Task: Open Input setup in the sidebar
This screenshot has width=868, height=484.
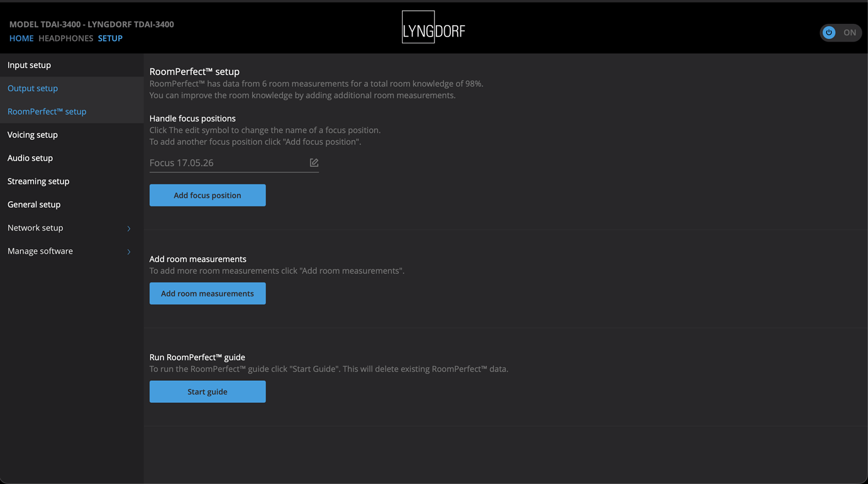Action: click(x=72, y=65)
